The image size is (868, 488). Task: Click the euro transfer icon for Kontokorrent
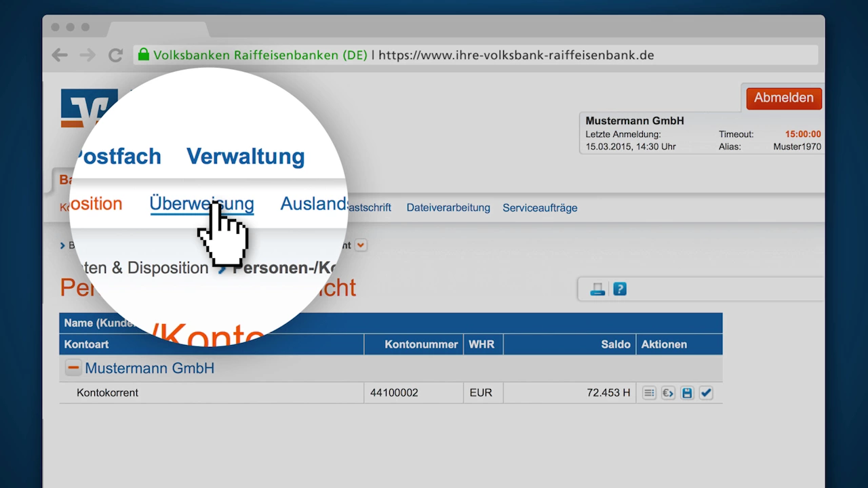[669, 392]
